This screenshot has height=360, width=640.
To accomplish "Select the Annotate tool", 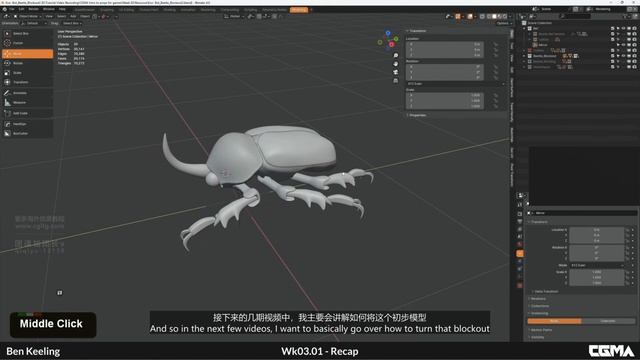I will click(27, 93).
